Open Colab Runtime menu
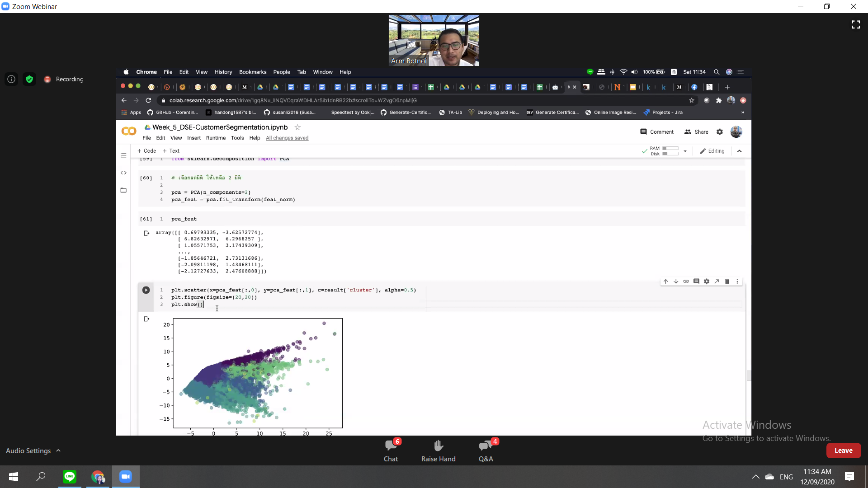The image size is (868, 488). [x=216, y=138]
